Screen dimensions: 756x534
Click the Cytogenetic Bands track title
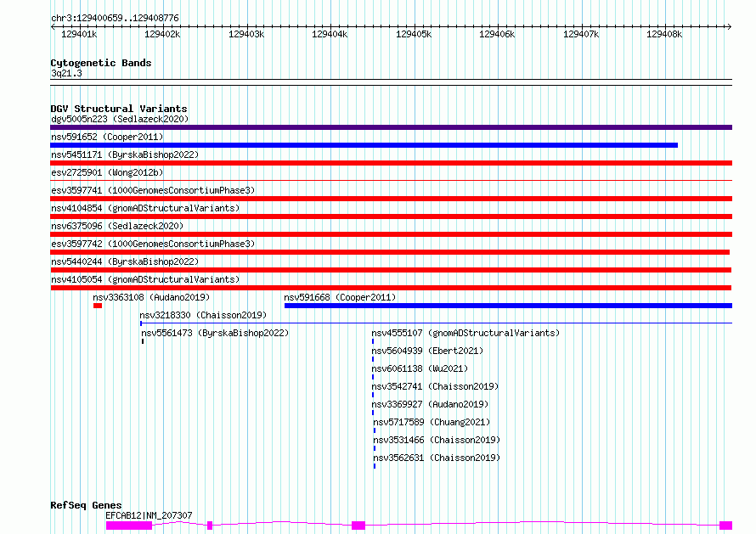click(x=101, y=63)
